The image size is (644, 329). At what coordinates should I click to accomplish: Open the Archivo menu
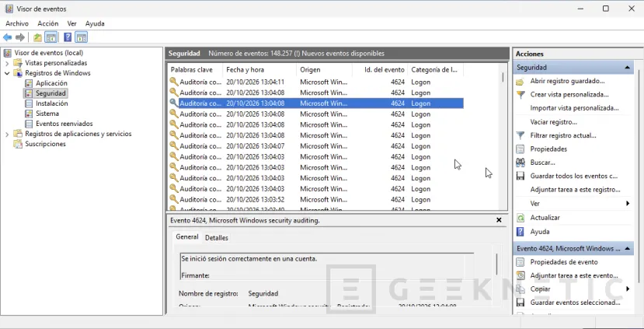tap(17, 24)
